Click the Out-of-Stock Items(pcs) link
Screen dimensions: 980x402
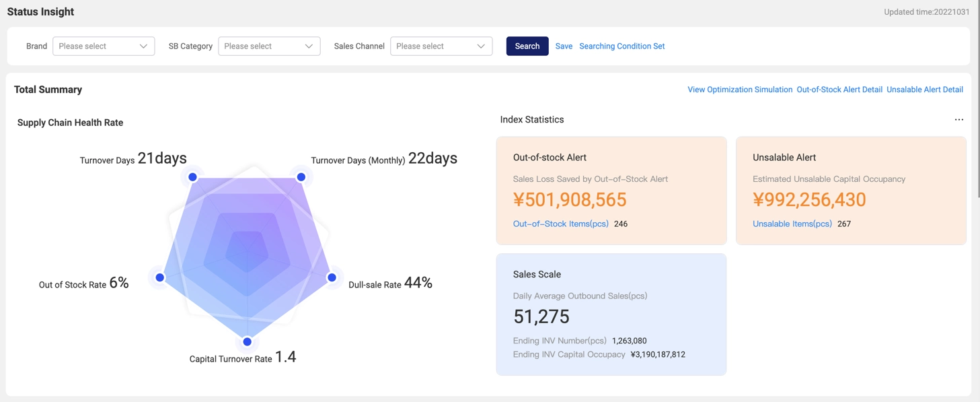560,224
